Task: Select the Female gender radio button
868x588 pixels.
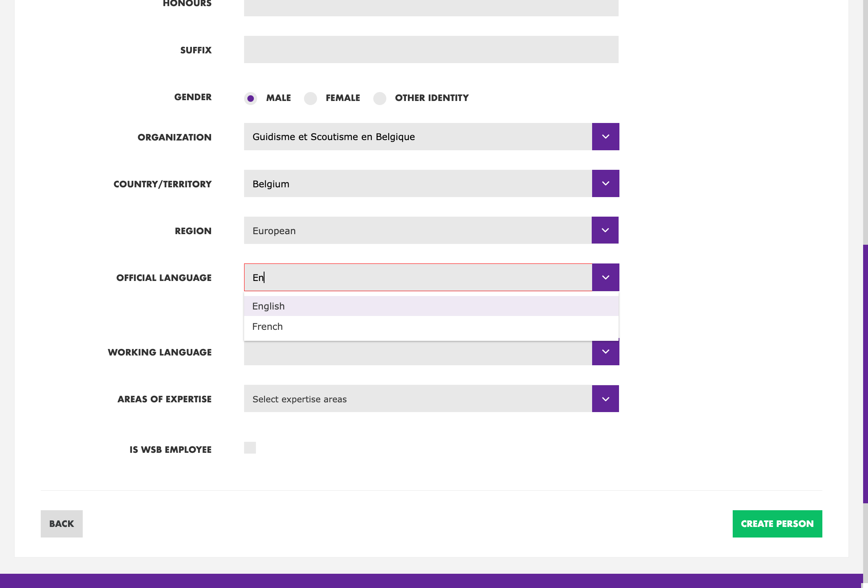Action: click(x=311, y=98)
